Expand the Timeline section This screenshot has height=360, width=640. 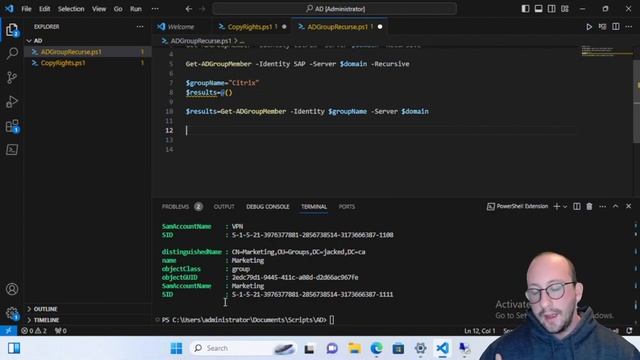(46, 320)
